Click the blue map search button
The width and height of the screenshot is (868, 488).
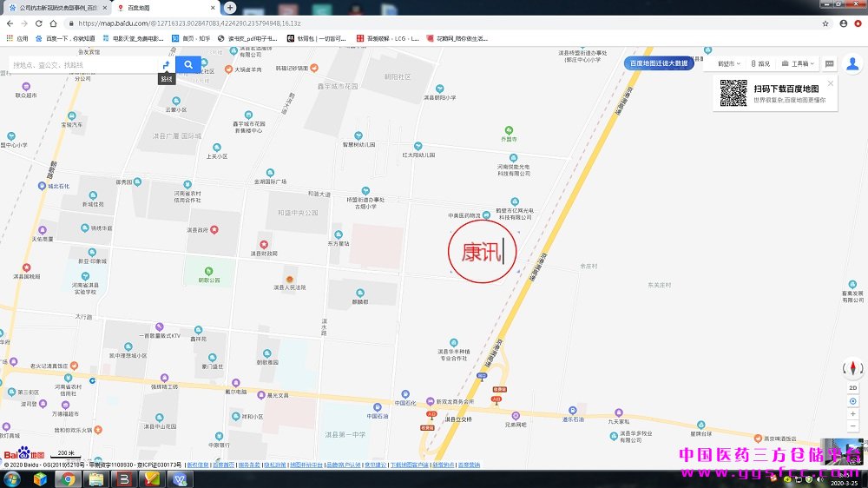[188, 65]
